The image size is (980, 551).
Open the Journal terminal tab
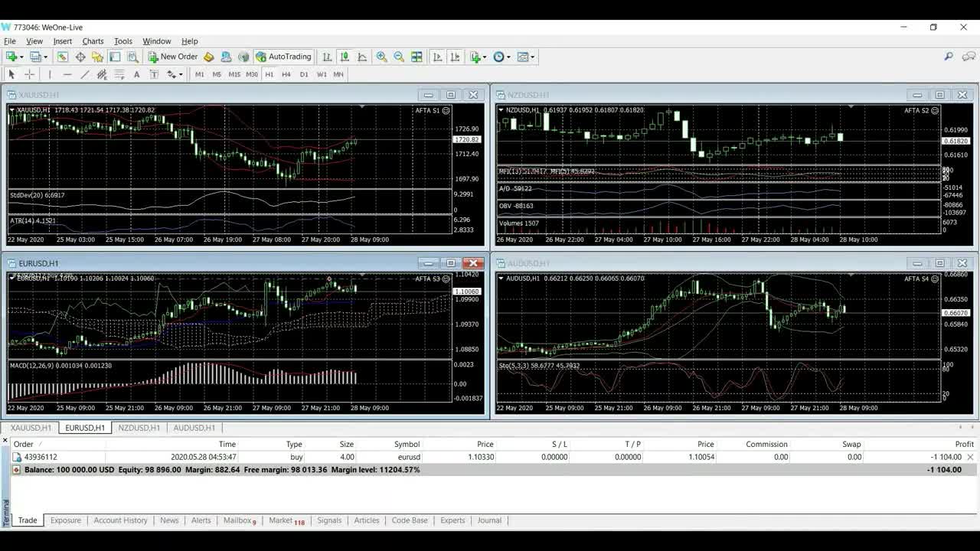click(489, 520)
